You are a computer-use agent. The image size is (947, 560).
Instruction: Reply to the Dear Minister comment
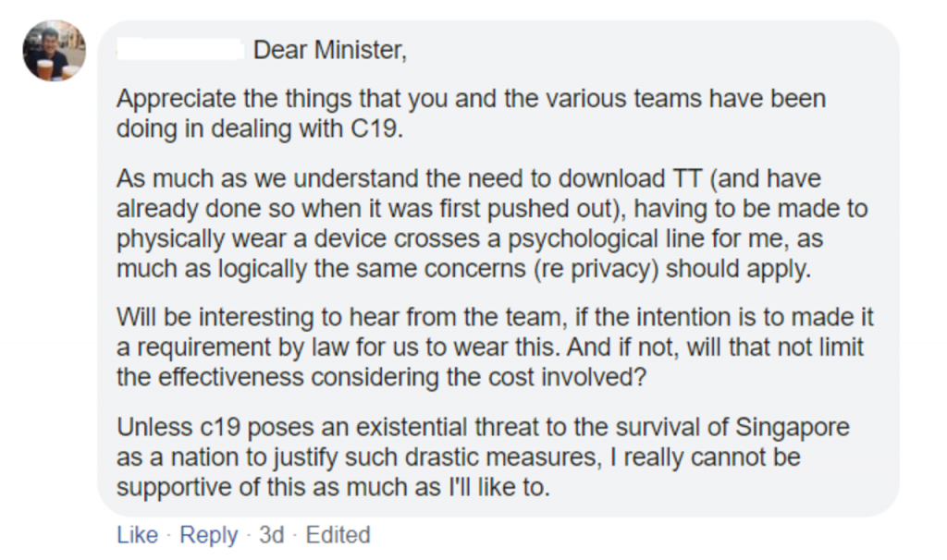(x=208, y=535)
